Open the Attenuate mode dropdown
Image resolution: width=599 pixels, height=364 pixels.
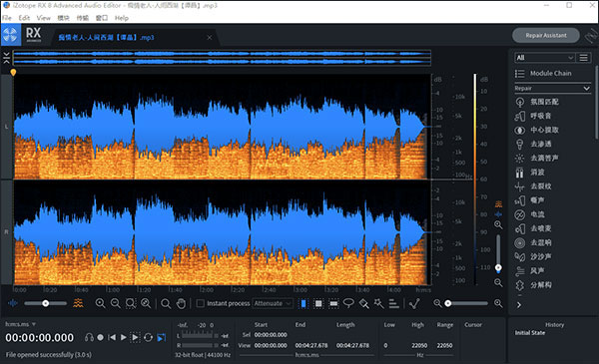[273, 304]
